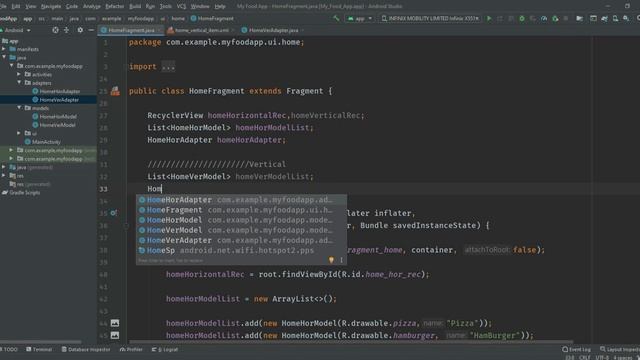Collapse the adapters package
This screenshot has width=640, height=360.
pyautogui.click(x=19, y=83)
